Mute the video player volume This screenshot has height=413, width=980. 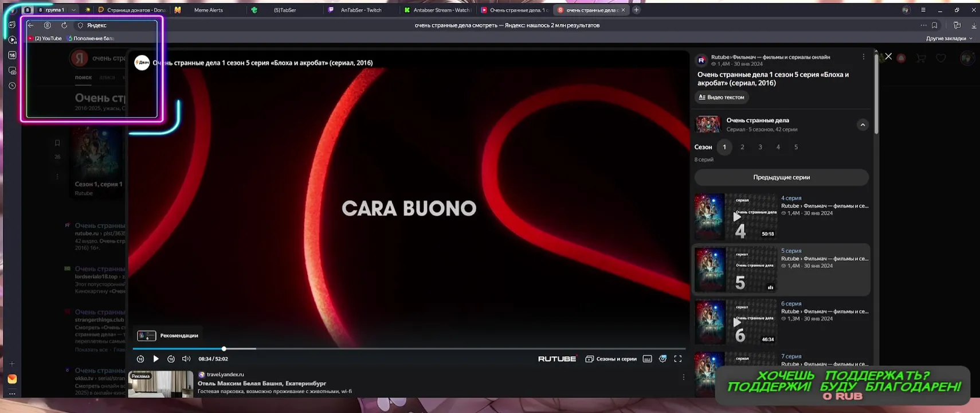click(x=186, y=359)
